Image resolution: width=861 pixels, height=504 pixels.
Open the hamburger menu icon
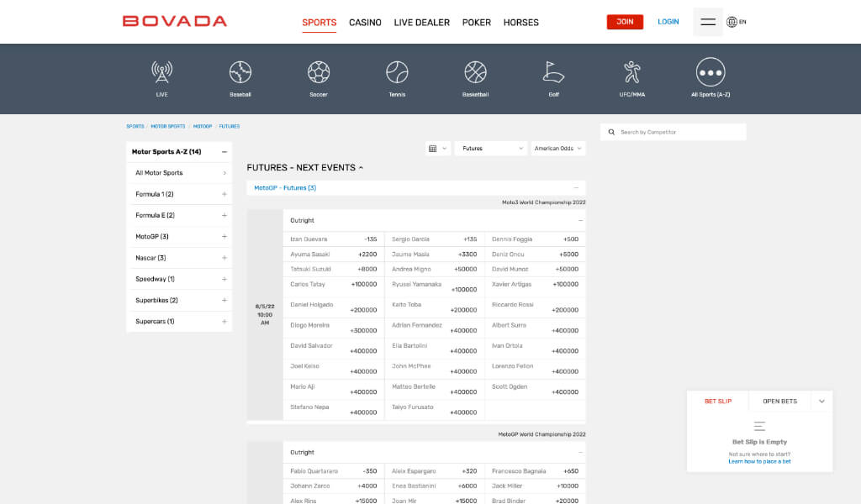[708, 22]
